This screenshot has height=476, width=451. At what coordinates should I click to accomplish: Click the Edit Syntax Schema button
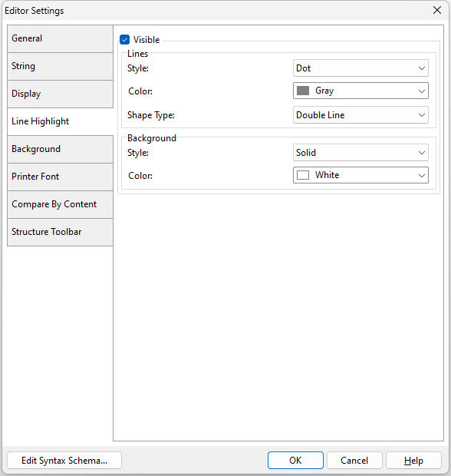(x=64, y=461)
